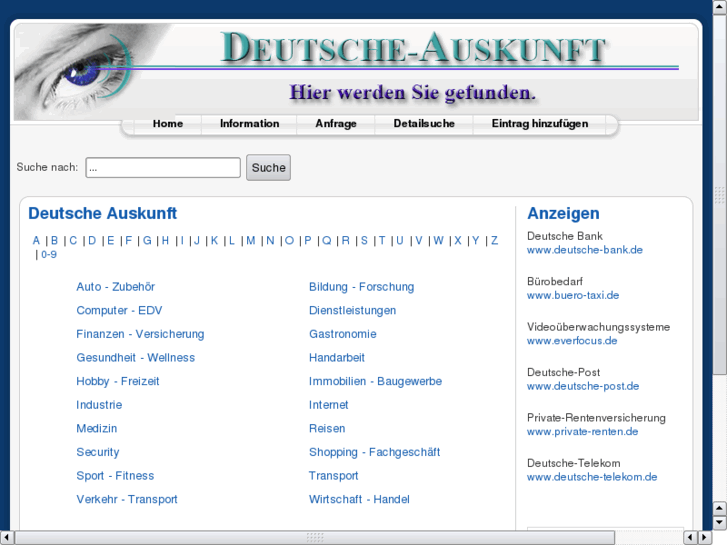Click the vertical scrollbar down arrow at bottom
The height and width of the screenshot is (545, 727).
720,523
